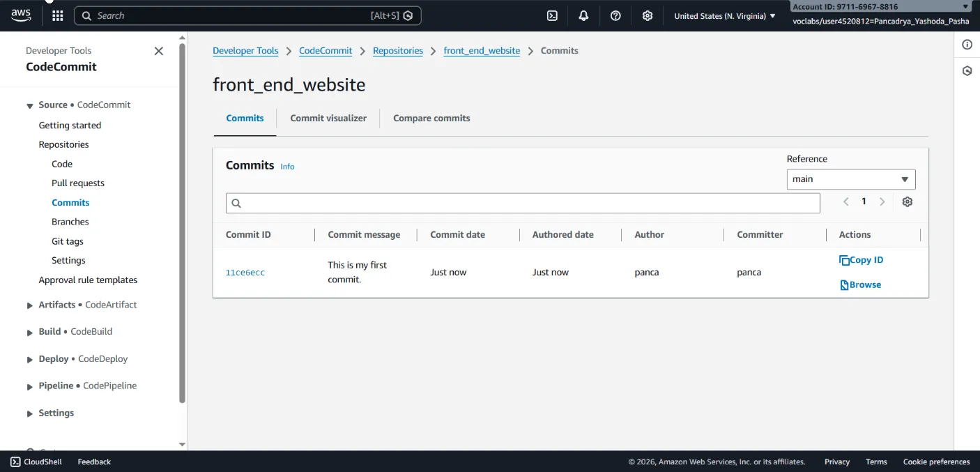The width and height of the screenshot is (980, 472).
Task: Click the page number 1 indicator
Action: tap(864, 201)
